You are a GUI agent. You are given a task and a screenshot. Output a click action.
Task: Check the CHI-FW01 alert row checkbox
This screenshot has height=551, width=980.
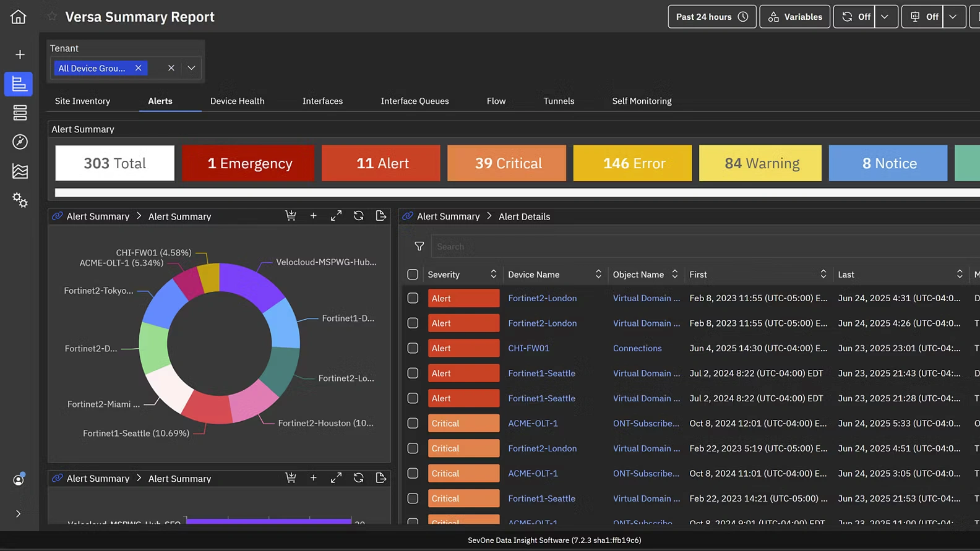[x=413, y=348]
